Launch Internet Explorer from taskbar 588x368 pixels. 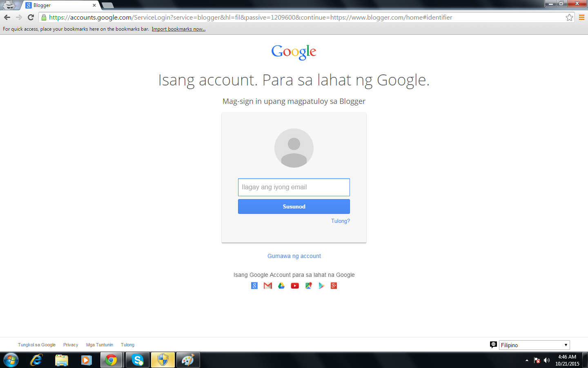[36, 360]
